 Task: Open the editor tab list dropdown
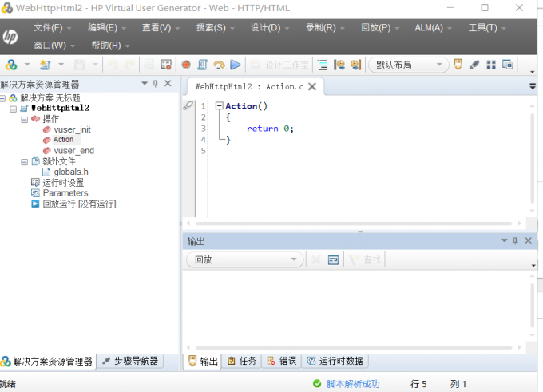(533, 86)
